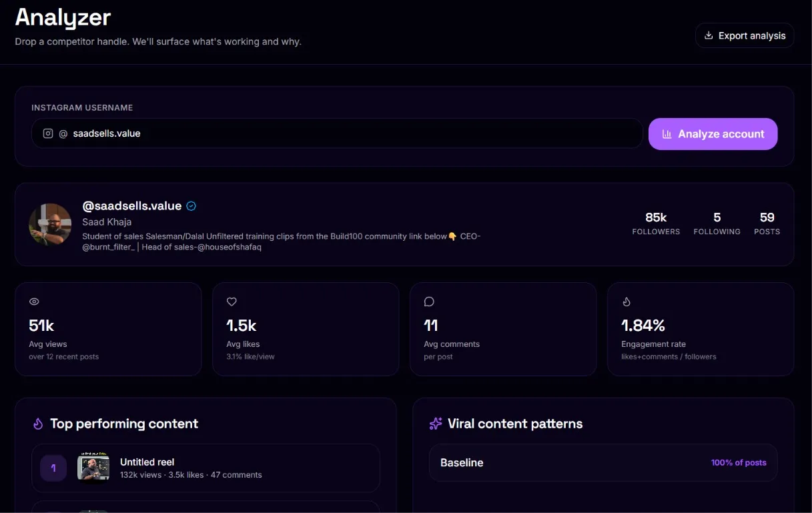812x513 pixels.
Task: Click the 85k followers count
Action: pos(656,217)
